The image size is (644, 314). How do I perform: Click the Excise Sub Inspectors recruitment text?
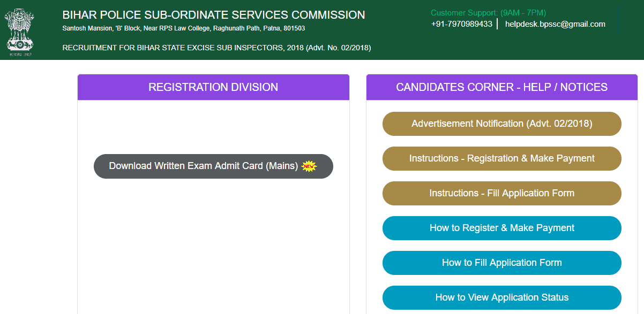click(x=216, y=48)
